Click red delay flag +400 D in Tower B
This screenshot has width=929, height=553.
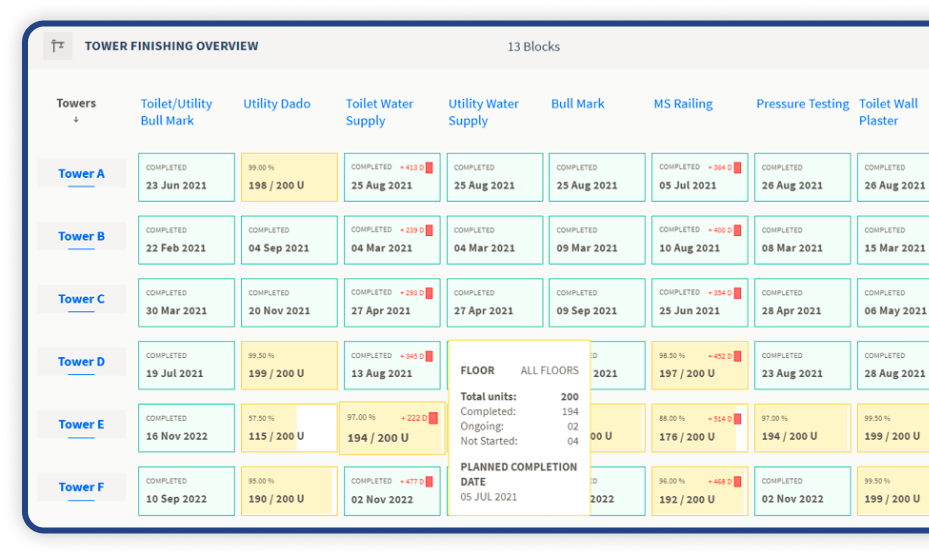click(x=737, y=230)
